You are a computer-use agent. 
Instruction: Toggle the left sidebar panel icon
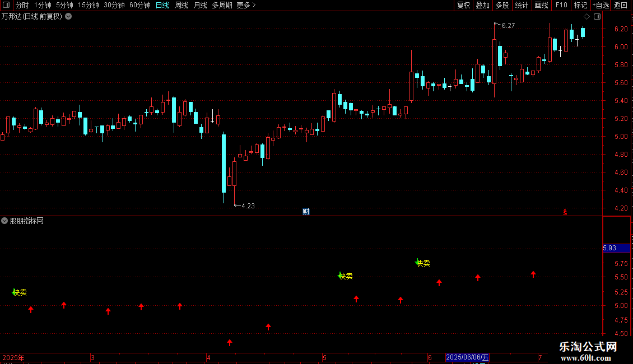tap(6, 5)
